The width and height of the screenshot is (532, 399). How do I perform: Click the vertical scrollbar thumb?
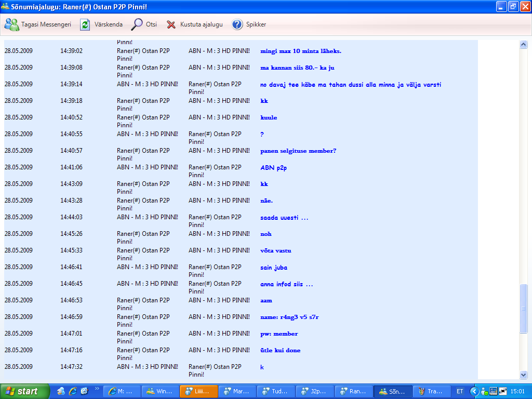[523, 308]
